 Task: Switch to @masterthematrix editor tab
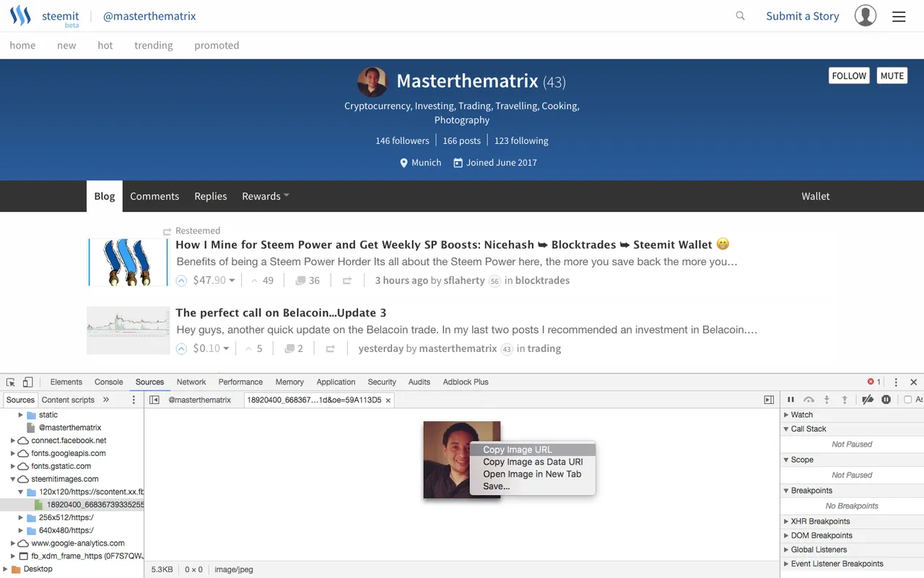pyautogui.click(x=200, y=400)
